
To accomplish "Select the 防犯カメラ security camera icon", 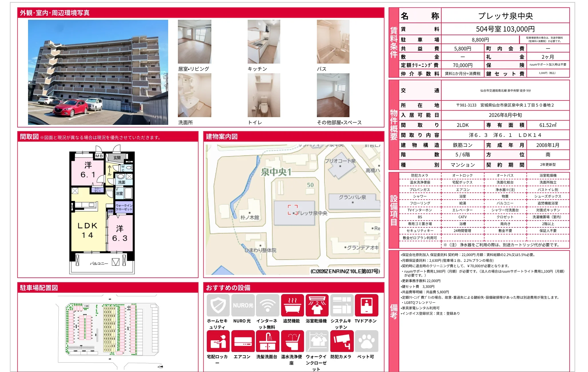I will point(341,341).
